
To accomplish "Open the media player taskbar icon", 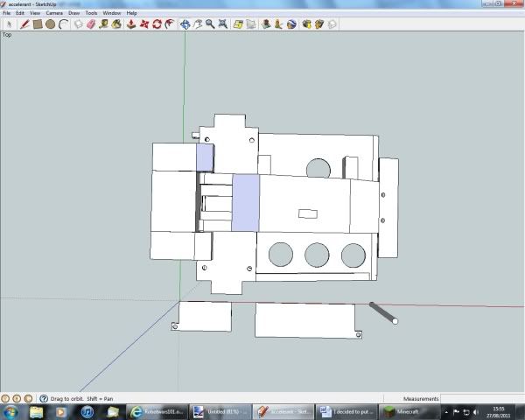I will click(61, 412).
